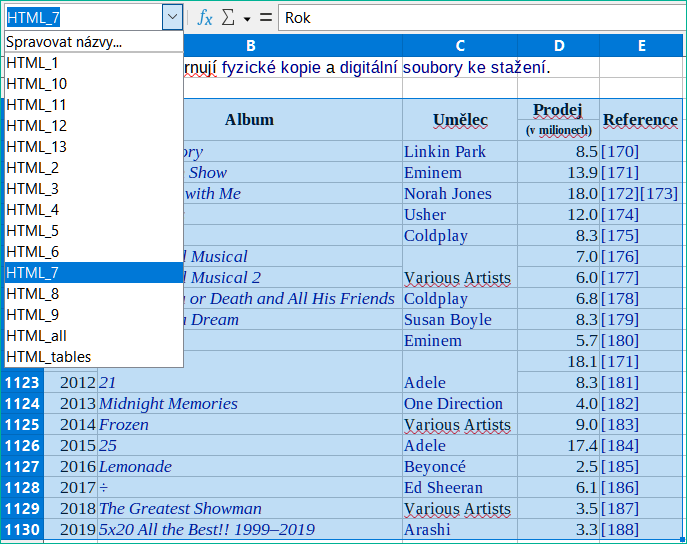Click the The Greatest Showman album cell
This screenshot has height=544, width=687.
point(250,509)
